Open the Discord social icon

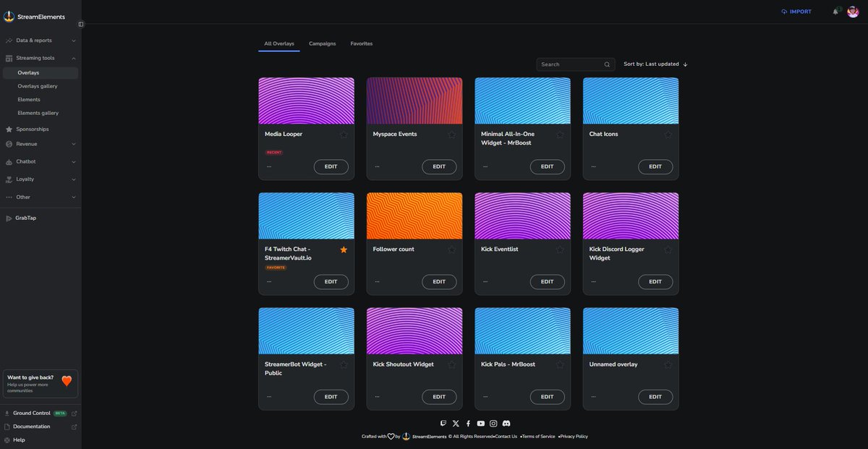pyautogui.click(x=506, y=424)
